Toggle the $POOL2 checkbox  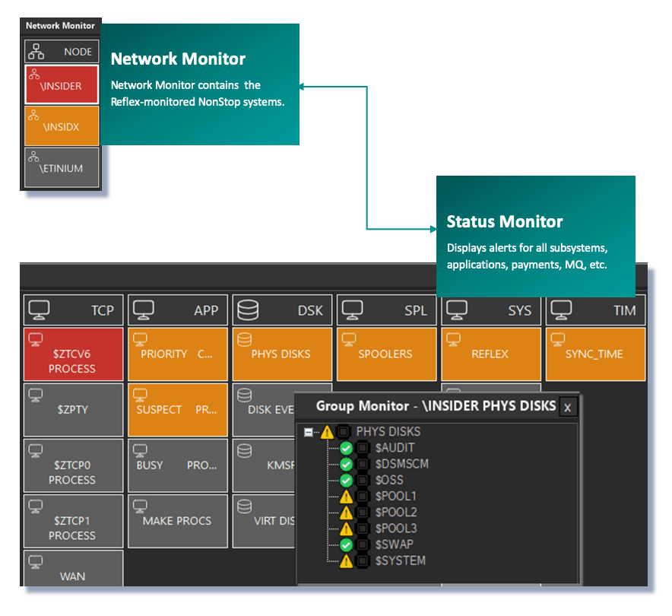click(x=362, y=513)
